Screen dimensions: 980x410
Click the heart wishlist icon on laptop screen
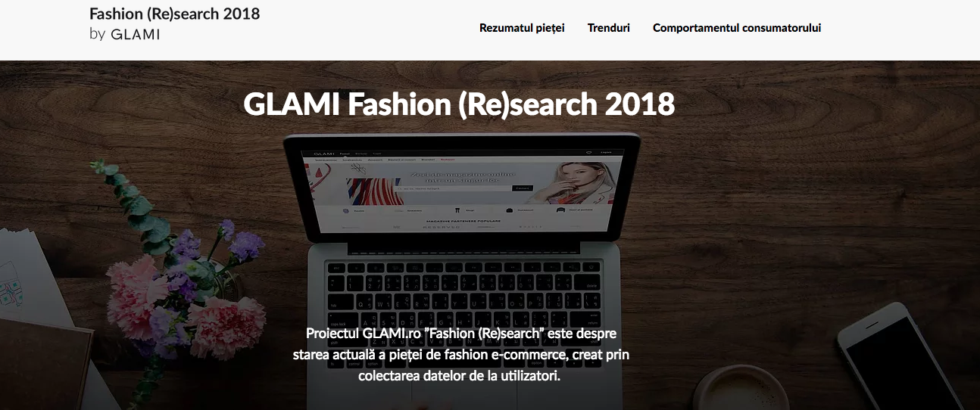point(588,152)
